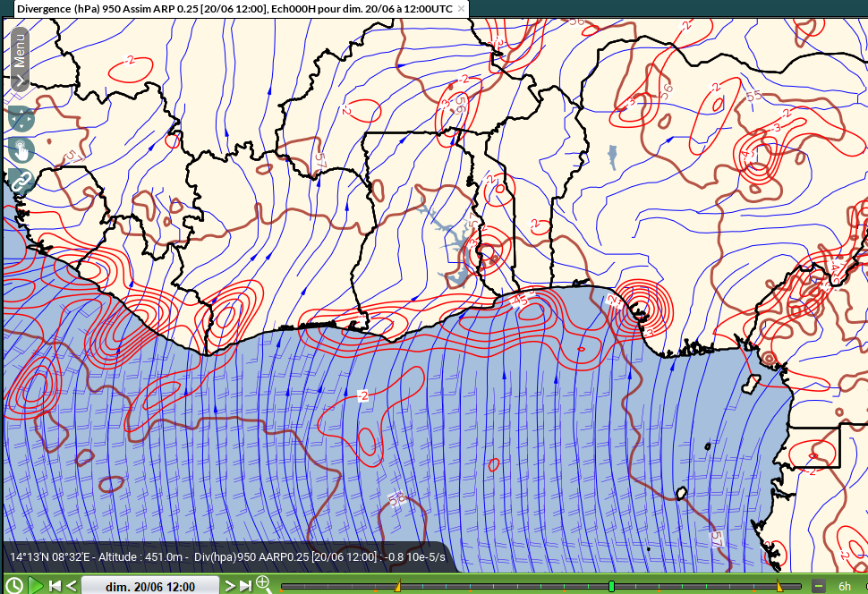
Task: Jump to the first time step
Action: coord(55,585)
